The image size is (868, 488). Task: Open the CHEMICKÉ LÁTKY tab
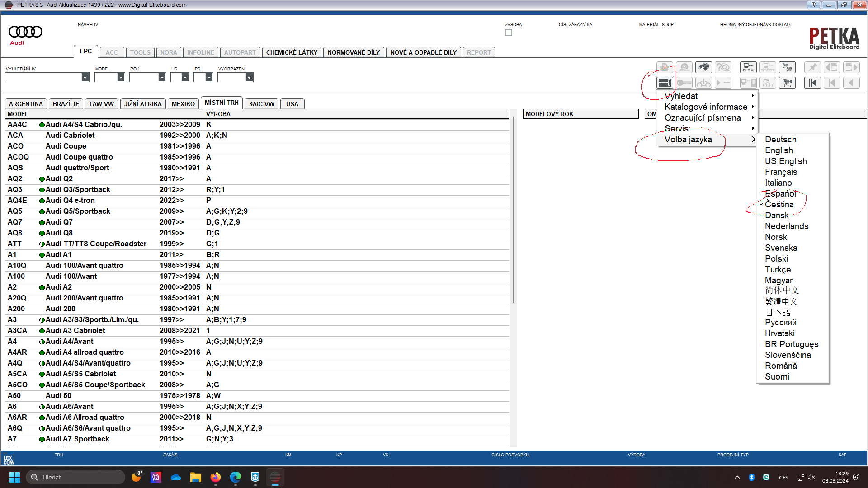[292, 52]
